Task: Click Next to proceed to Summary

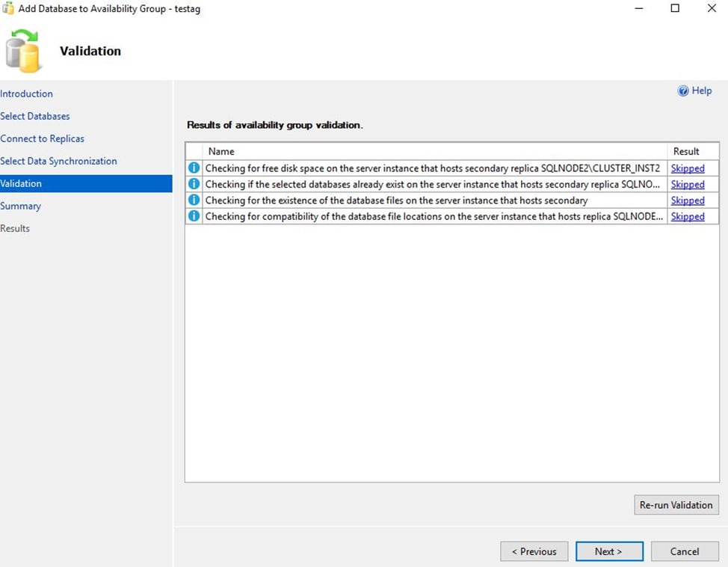Action: click(x=609, y=551)
